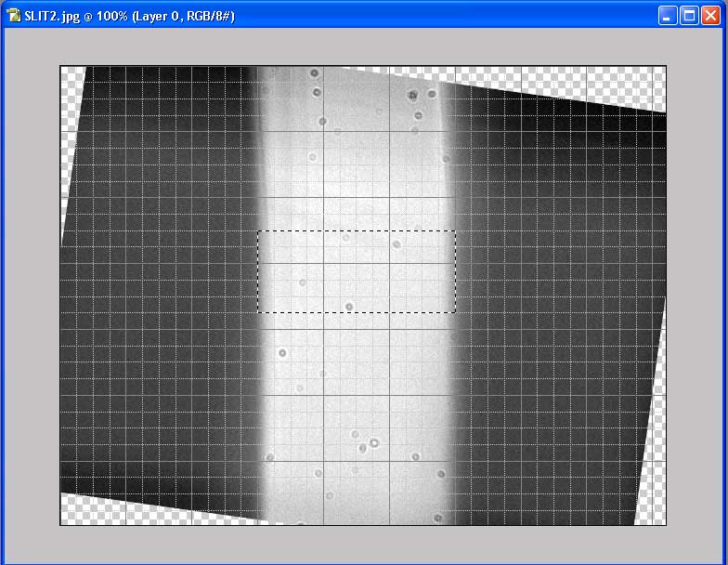This screenshot has height=565, width=728.
Task: Click the dark region right of the bright slit
Action: [557, 279]
